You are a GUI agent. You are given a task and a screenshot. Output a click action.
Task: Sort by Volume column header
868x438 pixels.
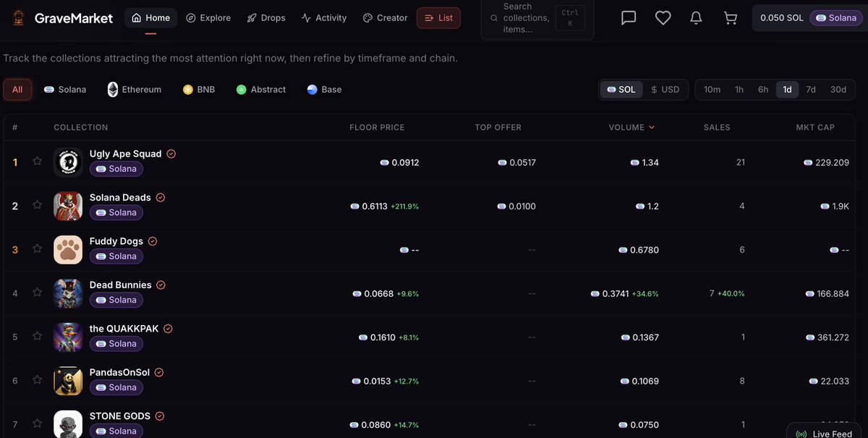(631, 127)
